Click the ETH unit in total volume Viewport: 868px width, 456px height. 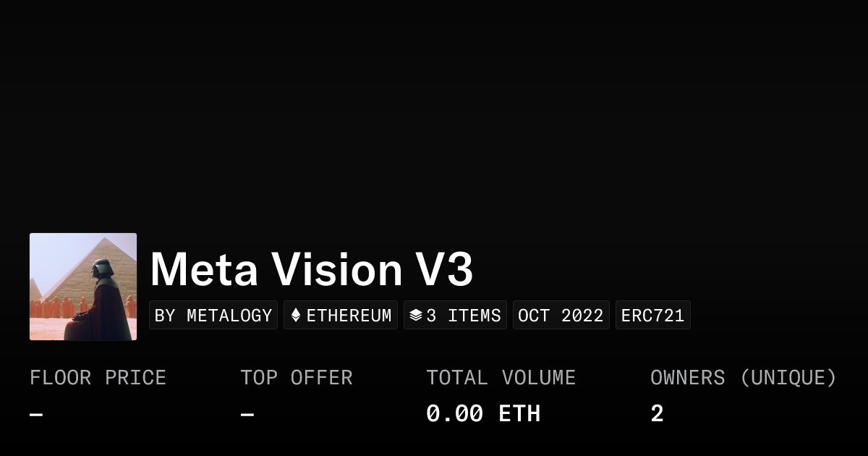(x=519, y=414)
